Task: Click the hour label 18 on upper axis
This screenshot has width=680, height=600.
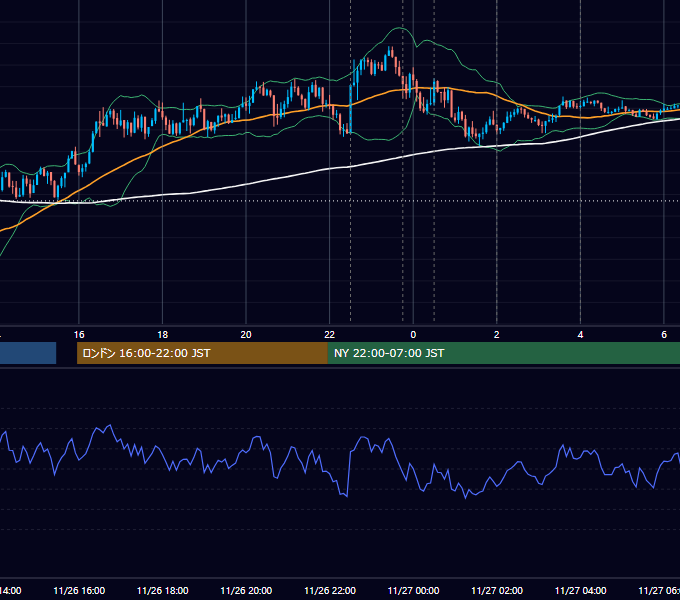Action: 163,335
